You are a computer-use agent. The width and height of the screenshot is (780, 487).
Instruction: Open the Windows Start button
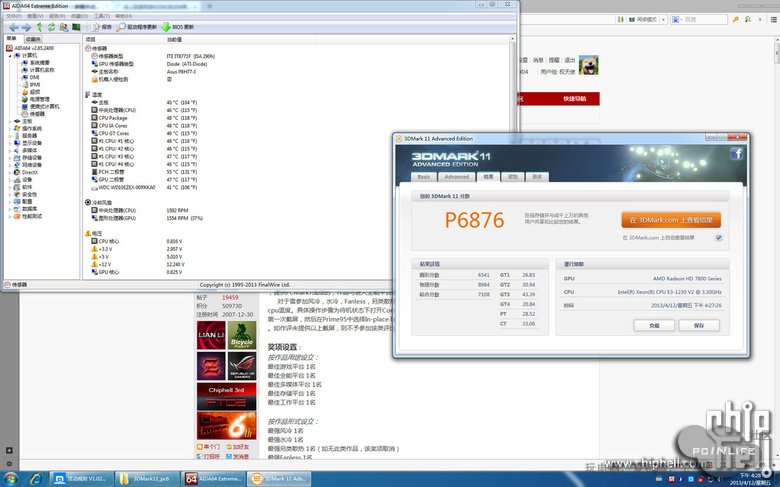coord(10,479)
